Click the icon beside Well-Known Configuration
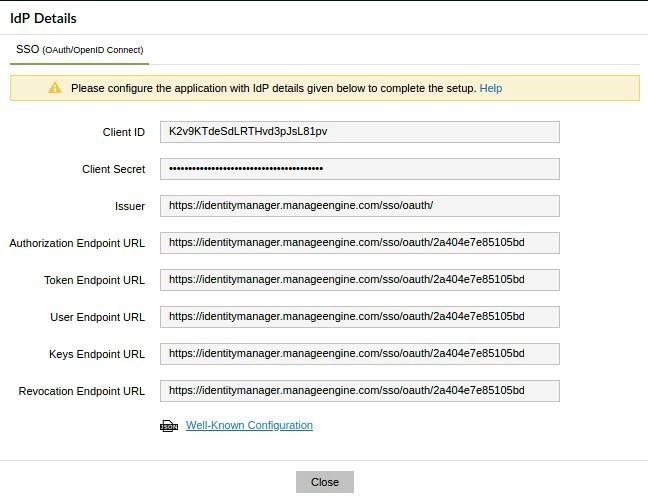The height and width of the screenshot is (501, 648). pyautogui.click(x=169, y=426)
